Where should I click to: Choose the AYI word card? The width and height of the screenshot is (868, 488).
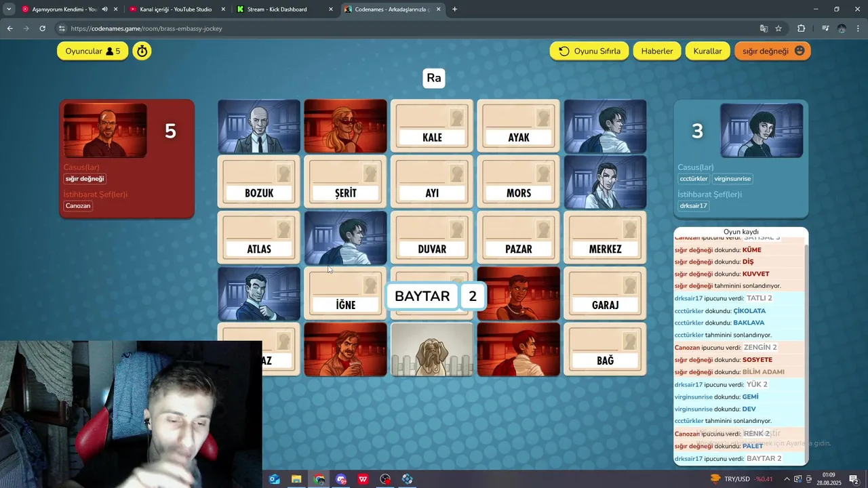(x=432, y=182)
